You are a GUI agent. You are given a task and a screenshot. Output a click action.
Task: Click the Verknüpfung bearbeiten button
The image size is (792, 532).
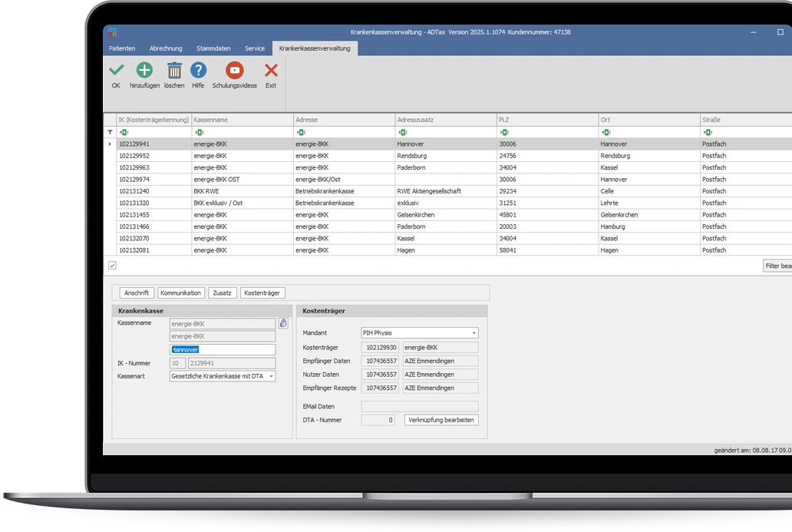(x=441, y=420)
